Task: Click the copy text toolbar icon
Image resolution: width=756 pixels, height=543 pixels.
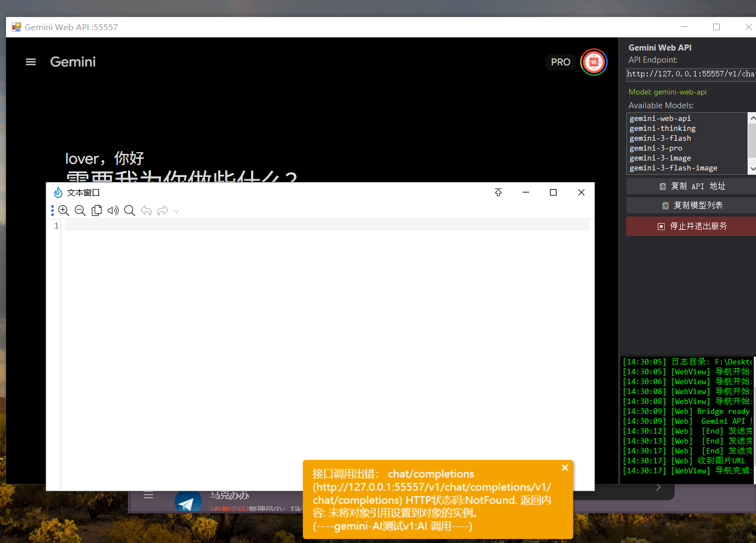Action: [x=97, y=210]
